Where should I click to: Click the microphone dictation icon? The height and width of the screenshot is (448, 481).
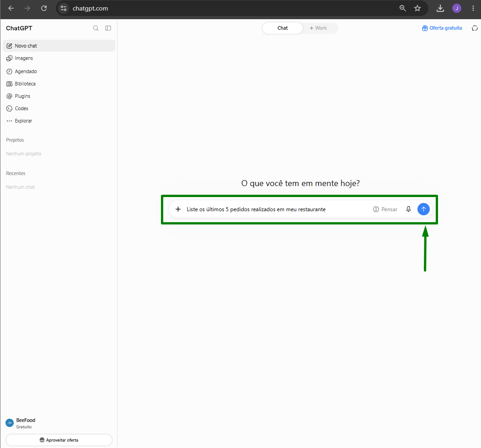[x=408, y=209]
